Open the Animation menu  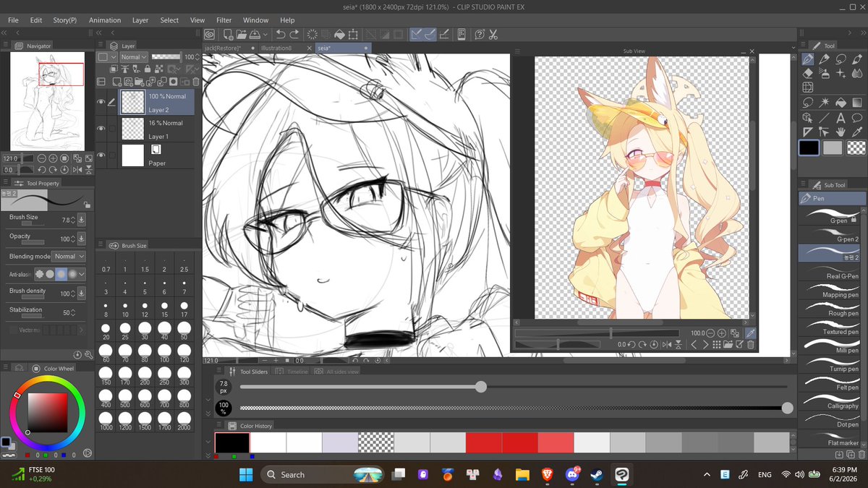point(105,20)
